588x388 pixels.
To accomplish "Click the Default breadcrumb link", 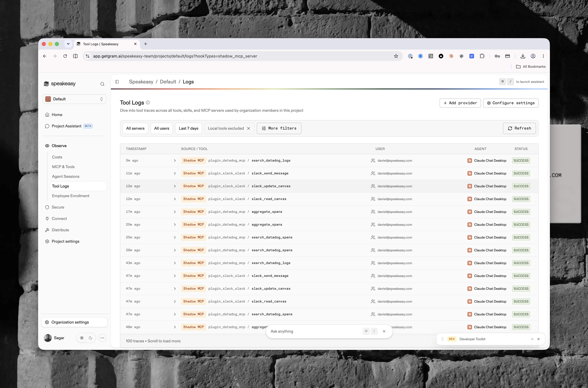I will [x=168, y=82].
